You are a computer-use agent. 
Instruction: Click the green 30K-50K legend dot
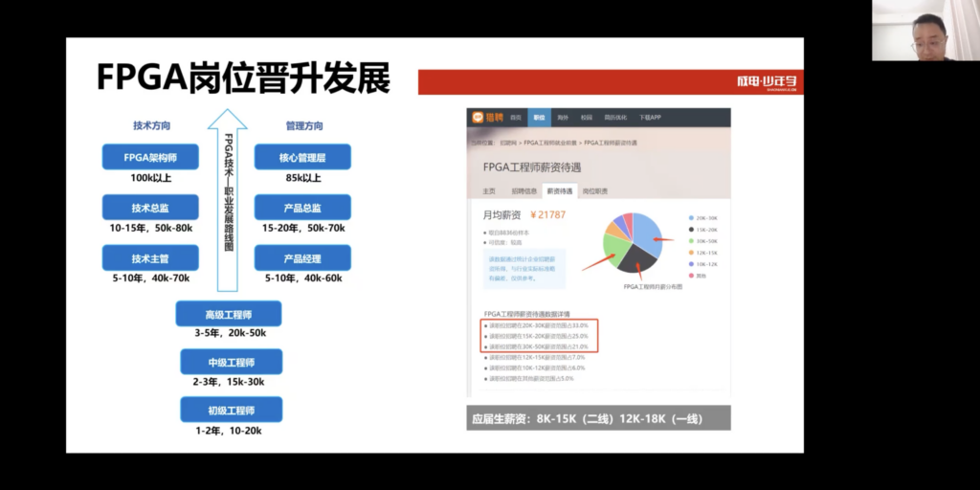692,241
